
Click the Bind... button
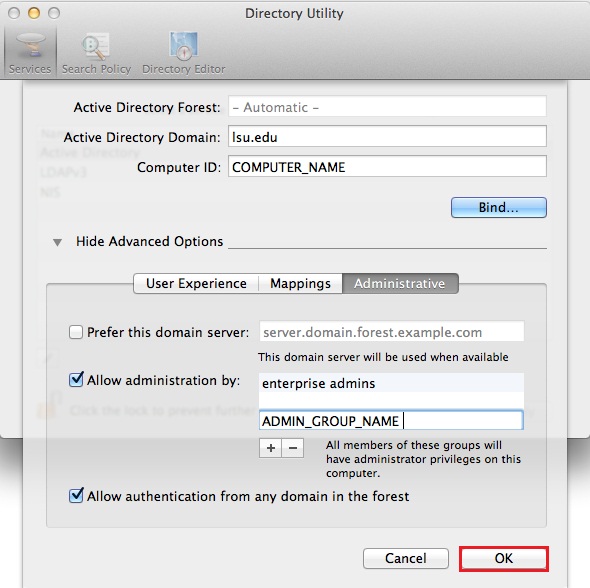499,207
